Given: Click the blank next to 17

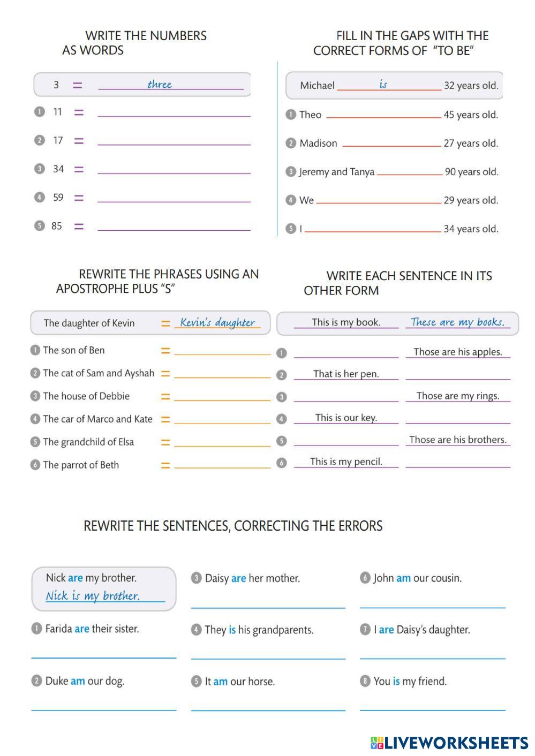Looking at the screenshot, I should point(174,140).
